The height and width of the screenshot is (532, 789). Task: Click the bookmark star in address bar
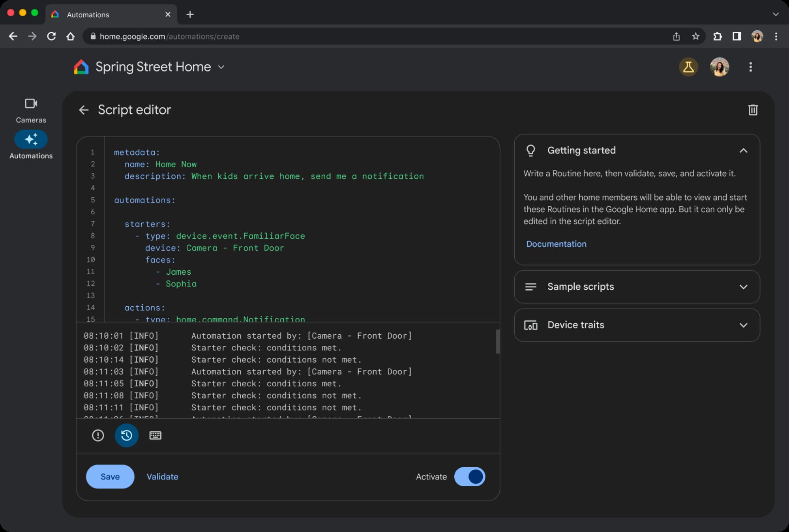695,36
